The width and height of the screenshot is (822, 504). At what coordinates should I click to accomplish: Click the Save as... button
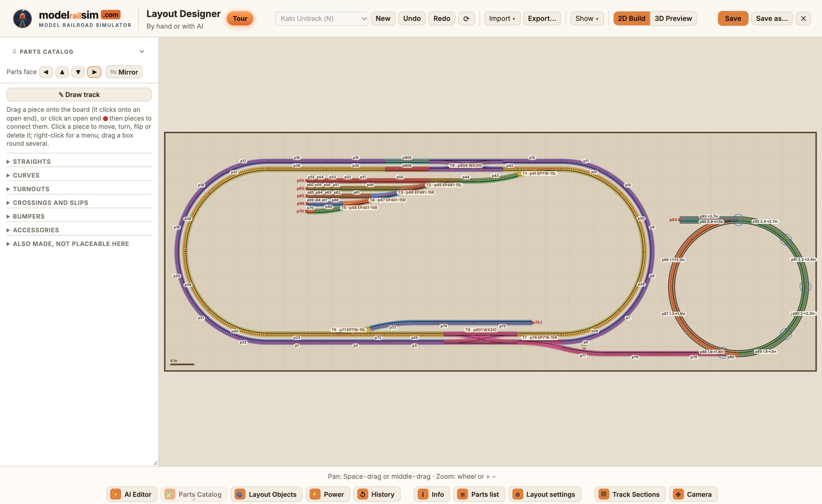point(772,18)
